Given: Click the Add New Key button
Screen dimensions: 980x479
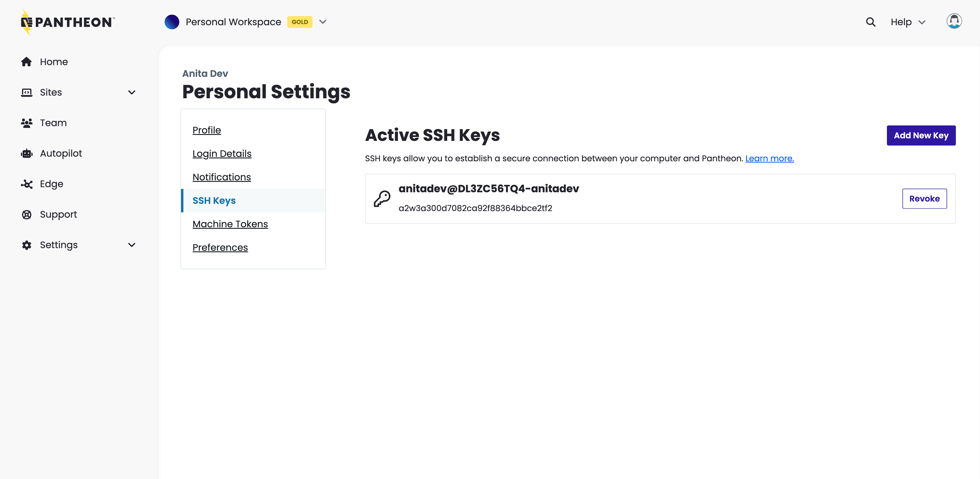Looking at the screenshot, I should 921,135.
